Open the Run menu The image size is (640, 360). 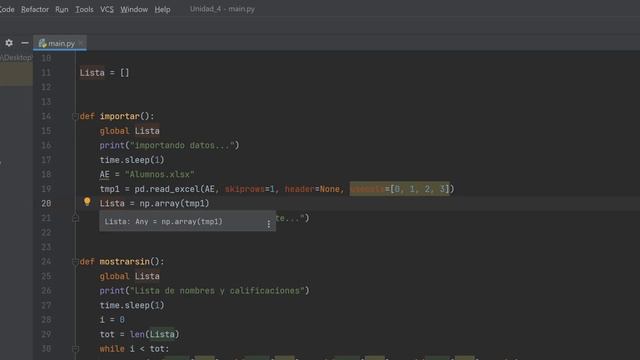click(x=62, y=9)
